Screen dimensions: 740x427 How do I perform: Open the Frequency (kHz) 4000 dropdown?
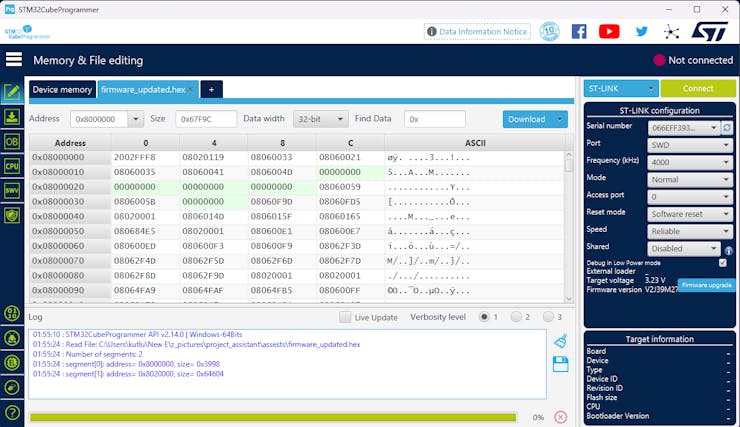tap(690, 162)
